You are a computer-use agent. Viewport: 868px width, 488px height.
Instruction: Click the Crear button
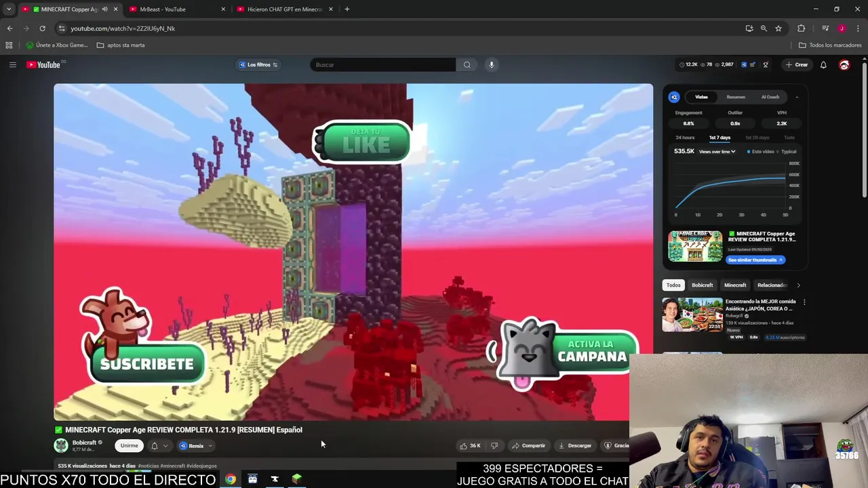797,64
